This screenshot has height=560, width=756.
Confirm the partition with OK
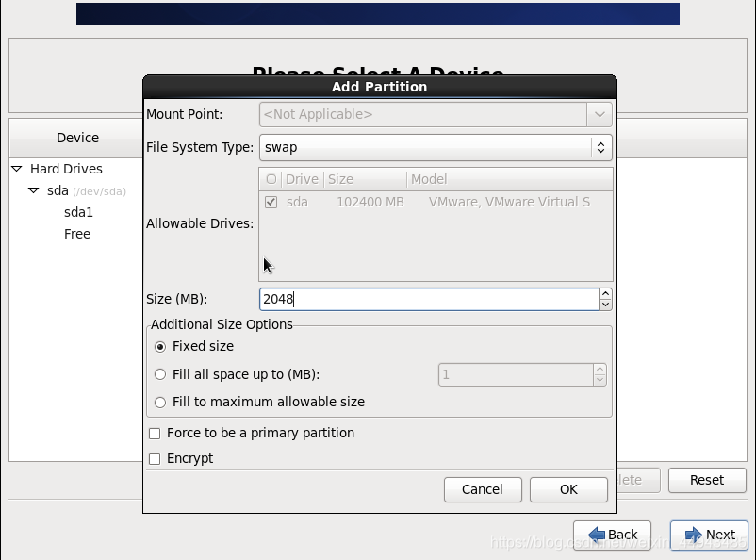click(x=568, y=489)
